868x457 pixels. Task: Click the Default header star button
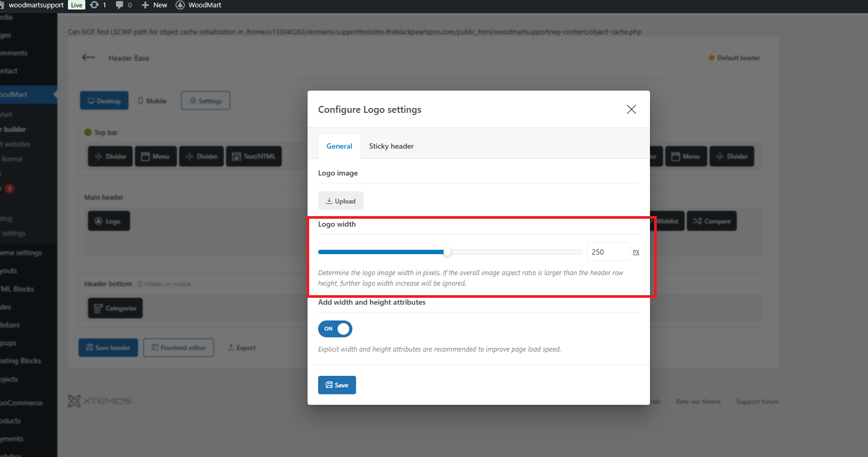pos(734,57)
